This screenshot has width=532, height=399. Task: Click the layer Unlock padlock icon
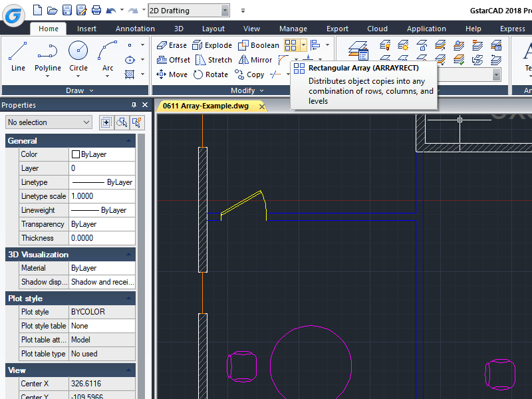(x=422, y=45)
